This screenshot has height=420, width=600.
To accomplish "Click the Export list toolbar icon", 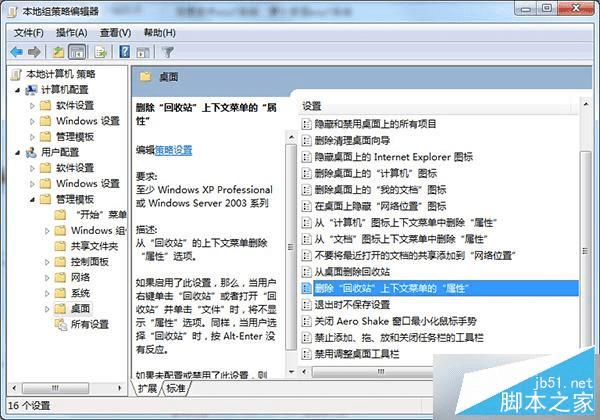I will click(x=101, y=52).
